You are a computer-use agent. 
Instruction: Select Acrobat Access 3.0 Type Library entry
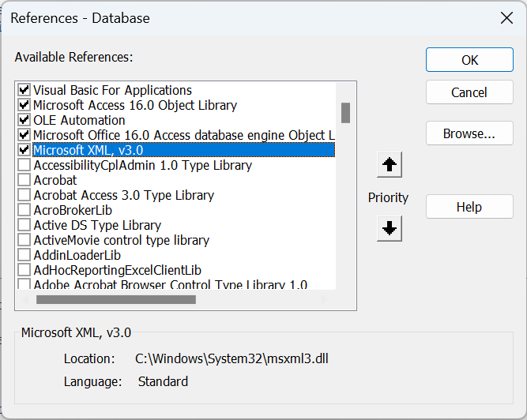click(x=123, y=195)
